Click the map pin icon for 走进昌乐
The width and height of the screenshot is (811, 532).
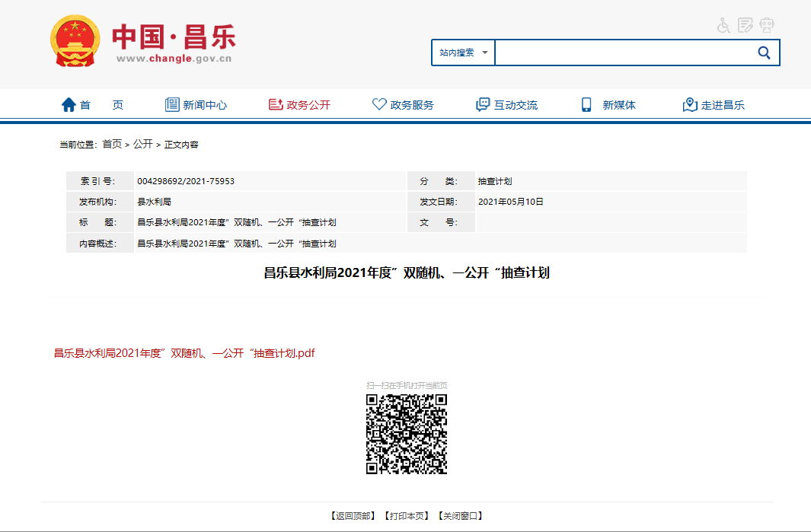(x=689, y=105)
